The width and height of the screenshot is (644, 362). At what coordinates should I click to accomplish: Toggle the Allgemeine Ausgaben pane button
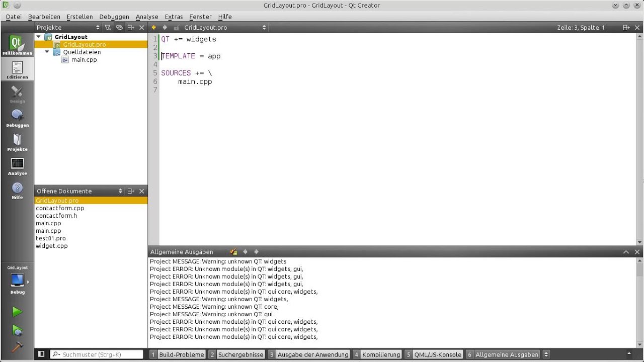pyautogui.click(x=503, y=354)
